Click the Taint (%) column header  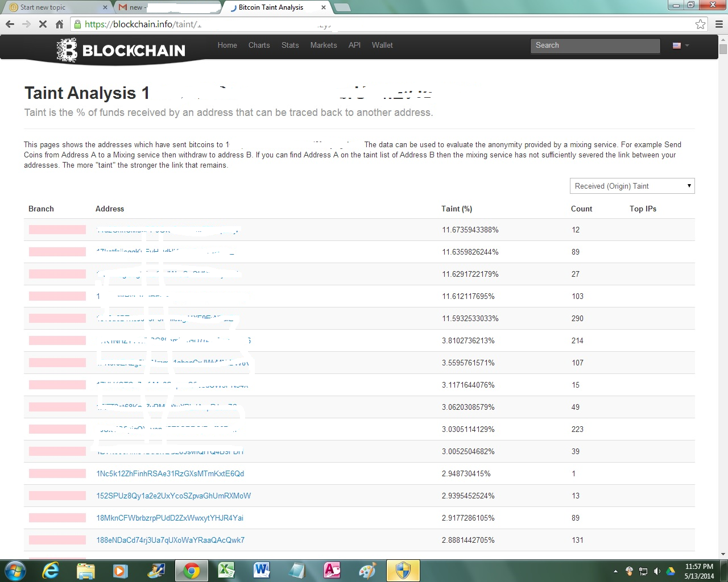tap(457, 209)
